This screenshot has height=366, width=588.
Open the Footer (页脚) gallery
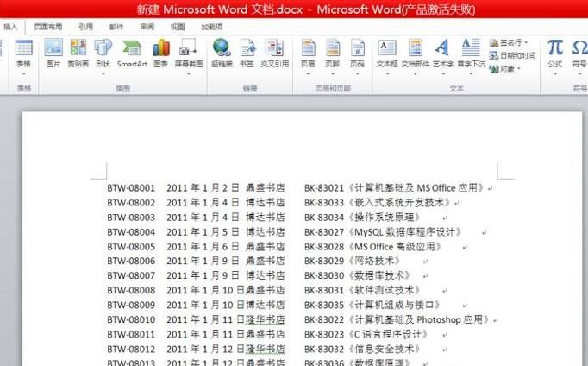tap(333, 56)
